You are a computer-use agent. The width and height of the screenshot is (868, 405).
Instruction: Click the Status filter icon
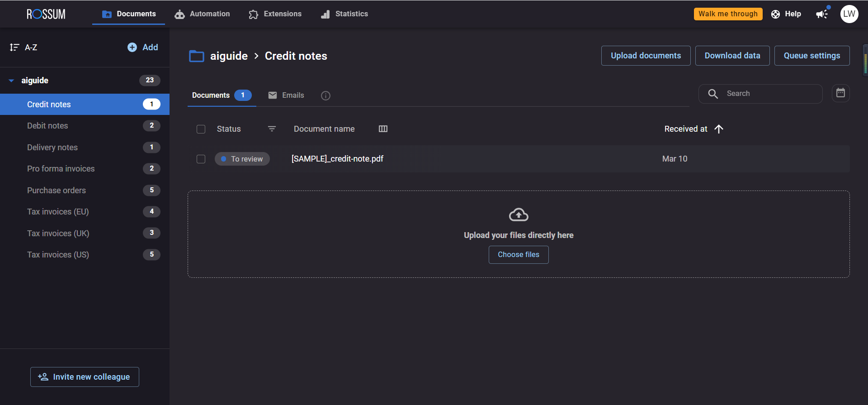pyautogui.click(x=272, y=129)
